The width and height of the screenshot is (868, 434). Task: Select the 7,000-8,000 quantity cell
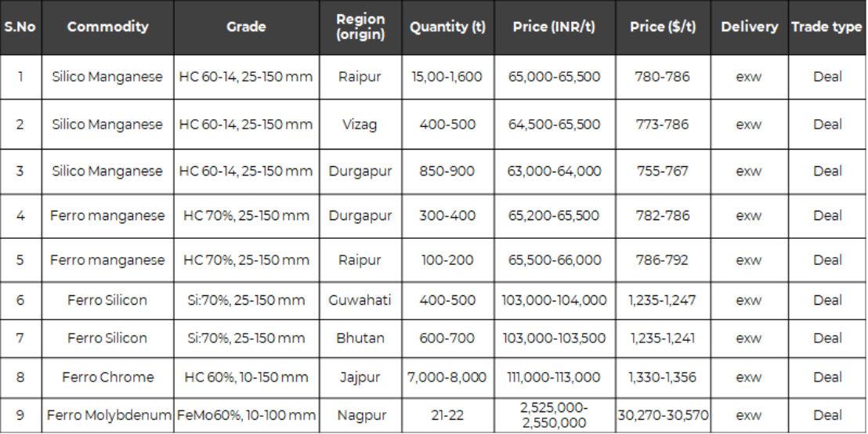[x=447, y=378]
